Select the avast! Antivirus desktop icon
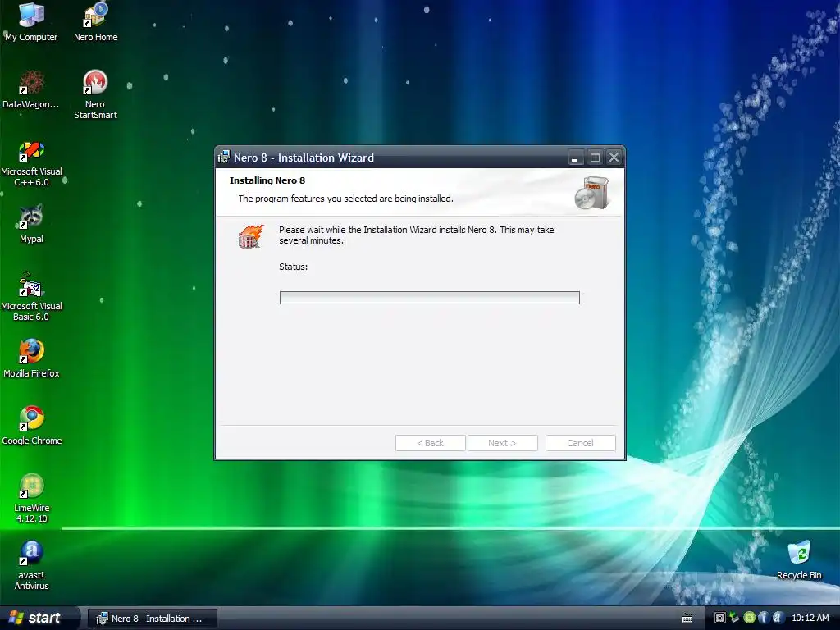The image size is (840, 630). tap(31, 565)
